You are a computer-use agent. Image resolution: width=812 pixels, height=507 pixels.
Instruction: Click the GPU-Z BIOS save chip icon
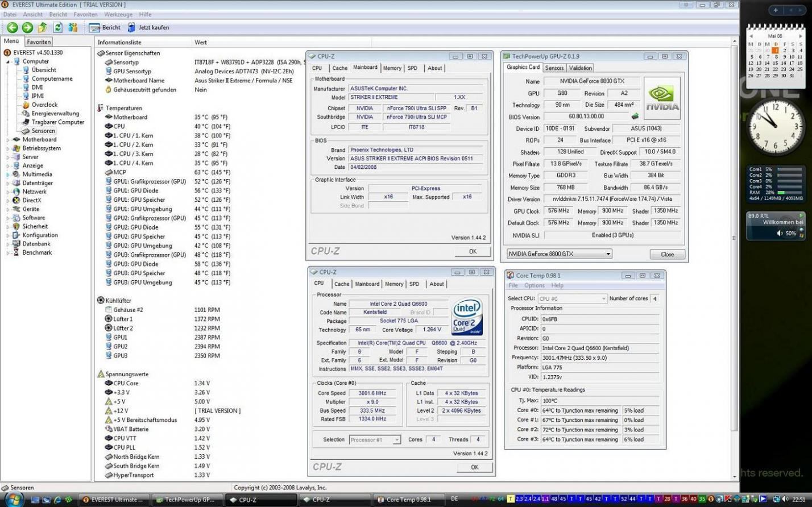pyautogui.click(x=635, y=116)
